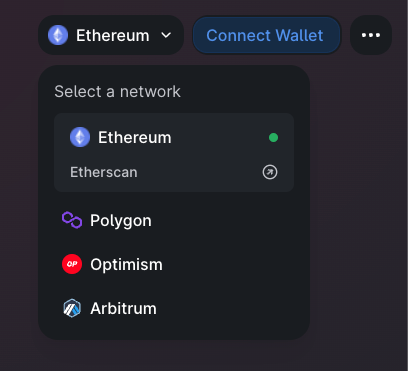
Task: Click the Arbitrum hexagon logo icon
Action: [72, 308]
